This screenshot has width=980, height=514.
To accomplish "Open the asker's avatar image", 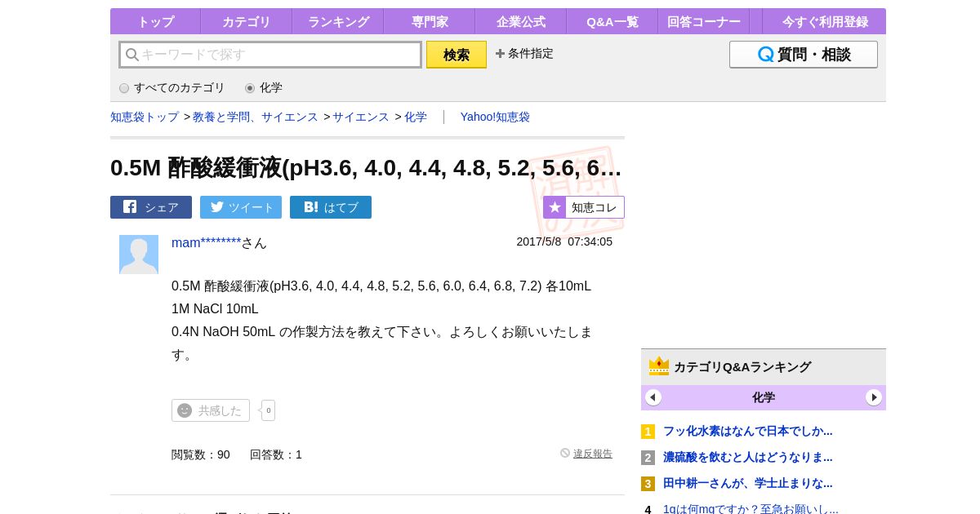I will 139,255.
